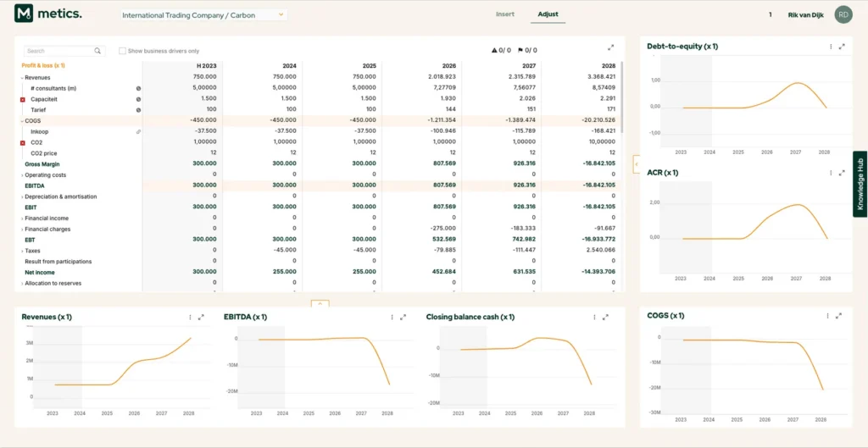868x448 pixels.
Task: Expand the Revenues chart
Action: click(x=201, y=318)
